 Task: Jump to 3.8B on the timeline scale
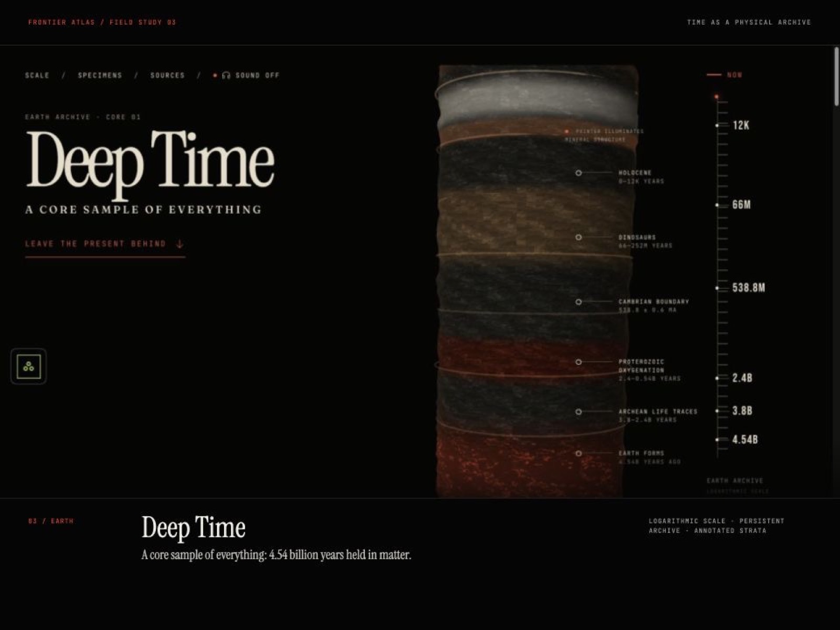742,411
